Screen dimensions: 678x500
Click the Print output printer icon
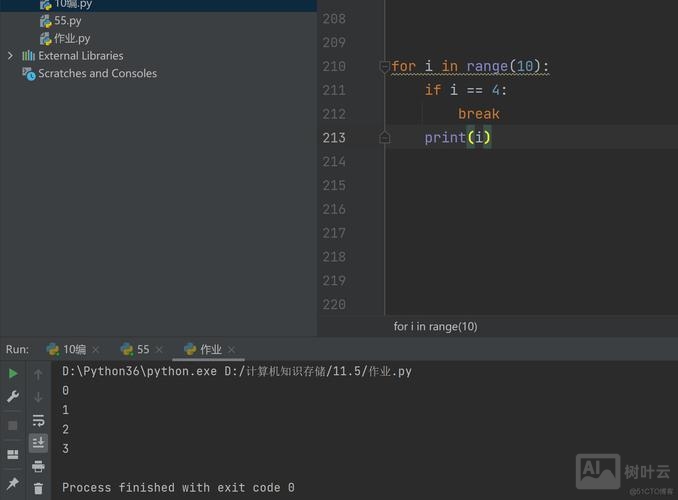[x=38, y=466]
